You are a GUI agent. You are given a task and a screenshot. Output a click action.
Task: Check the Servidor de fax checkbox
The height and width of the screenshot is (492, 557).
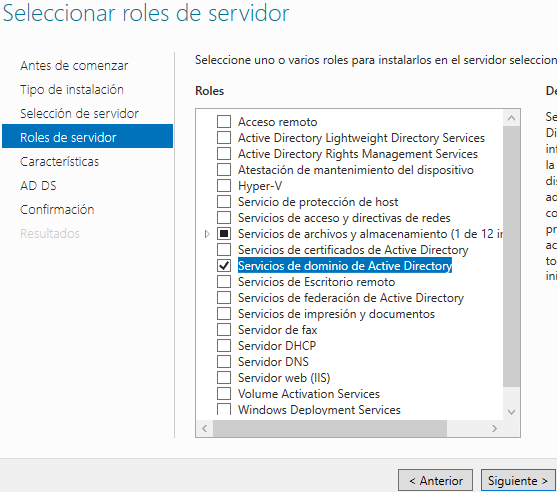pos(224,329)
